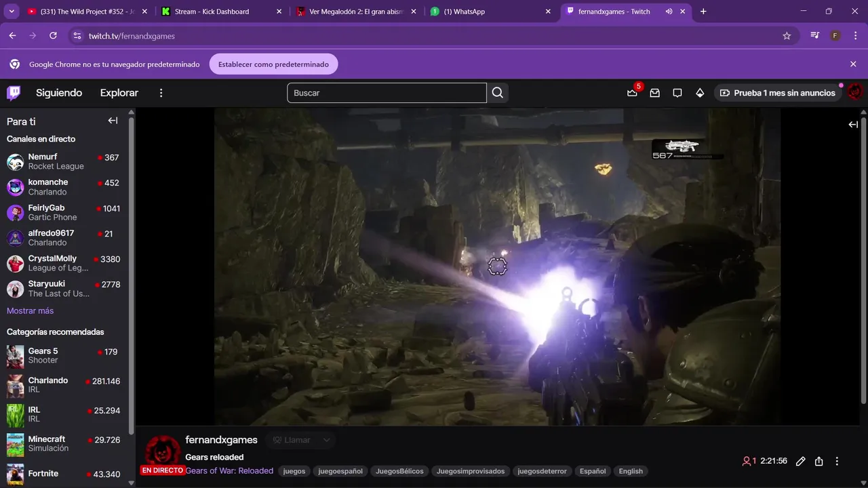Click the Español tag
Viewport: 868px width, 488px height.
tap(593, 471)
